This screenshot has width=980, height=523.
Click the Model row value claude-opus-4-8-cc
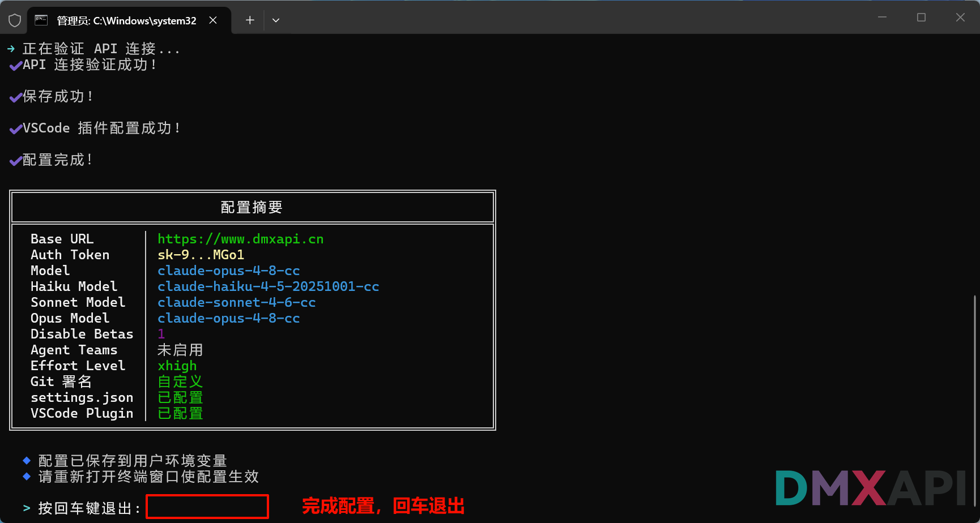[228, 271]
